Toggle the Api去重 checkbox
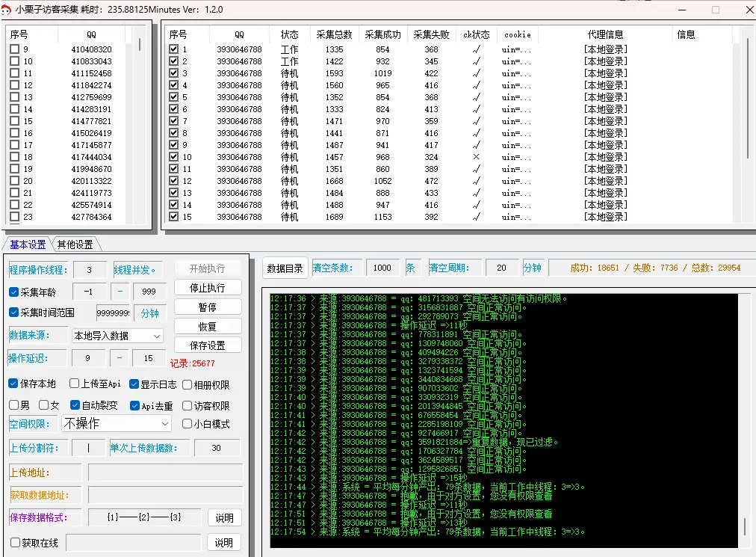 click(x=134, y=405)
